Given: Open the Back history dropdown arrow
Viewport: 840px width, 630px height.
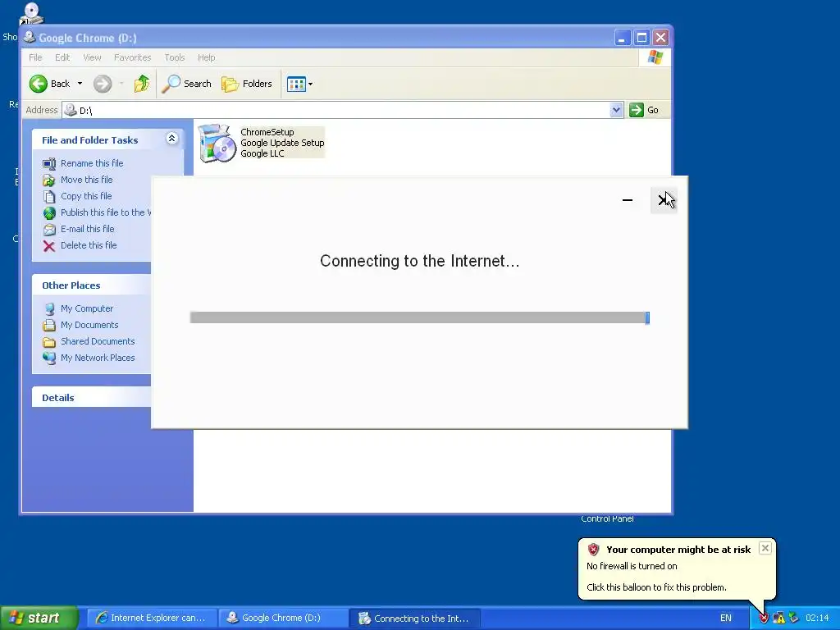Looking at the screenshot, I should click(x=80, y=84).
